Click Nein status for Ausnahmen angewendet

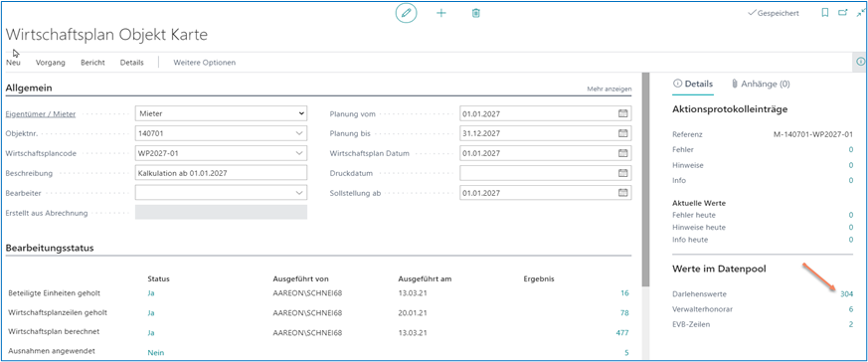[155, 353]
